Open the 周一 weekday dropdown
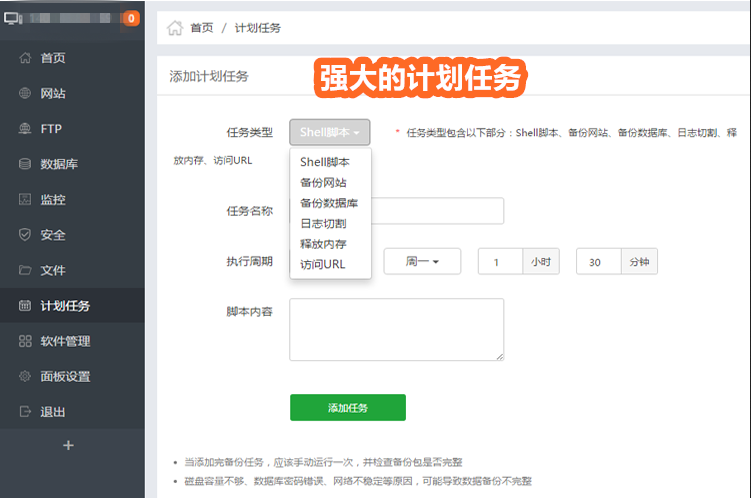The width and height of the screenshot is (751, 498). 422,261
